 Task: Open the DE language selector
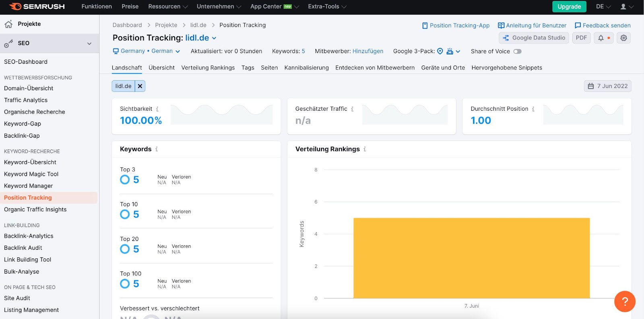(x=603, y=6)
